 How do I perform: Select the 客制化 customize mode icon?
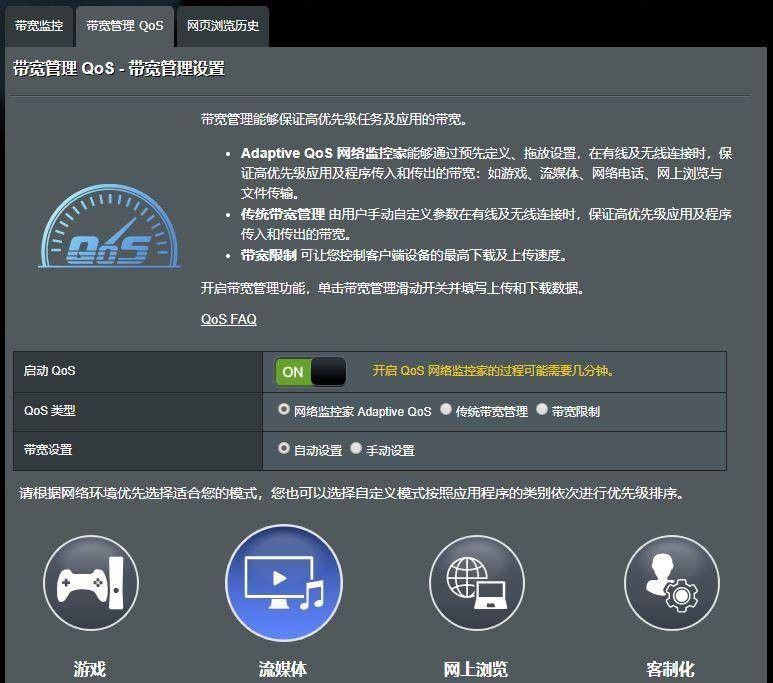(671, 583)
